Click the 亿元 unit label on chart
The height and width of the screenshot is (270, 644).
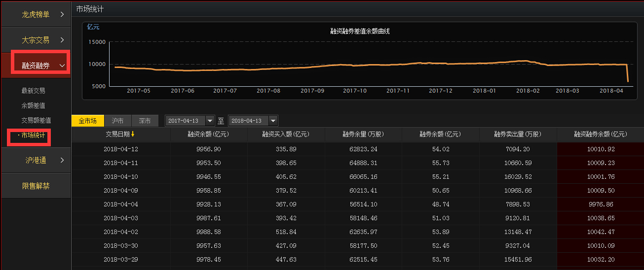(x=93, y=27)
